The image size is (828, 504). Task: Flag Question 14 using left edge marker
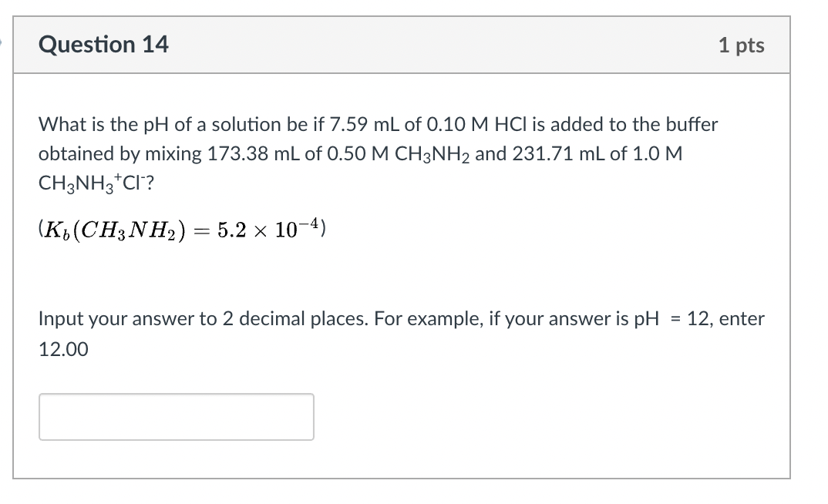(x=1, y=43)
